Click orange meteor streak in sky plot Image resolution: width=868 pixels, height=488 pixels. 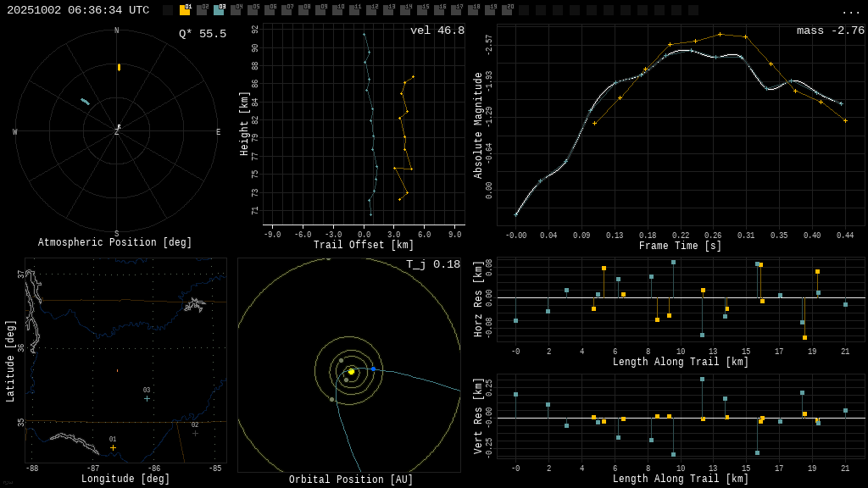pos(119,67)
